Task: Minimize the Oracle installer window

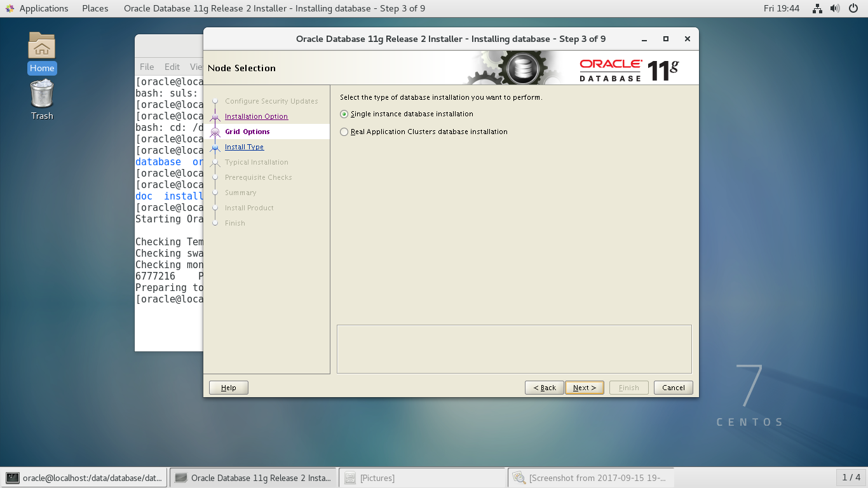Action: 644,39
